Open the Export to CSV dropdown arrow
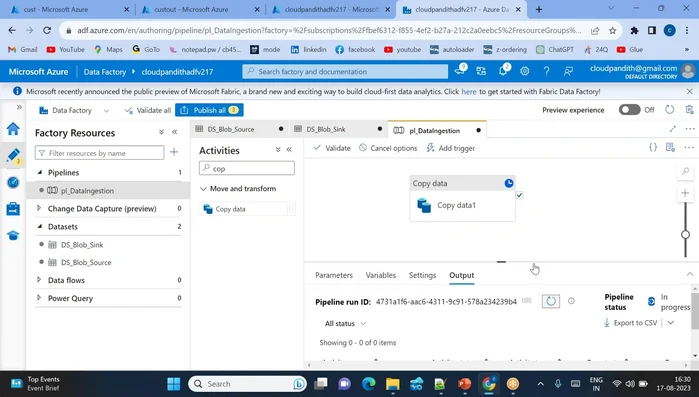This screenshot has height=397, width=699. 670,323
